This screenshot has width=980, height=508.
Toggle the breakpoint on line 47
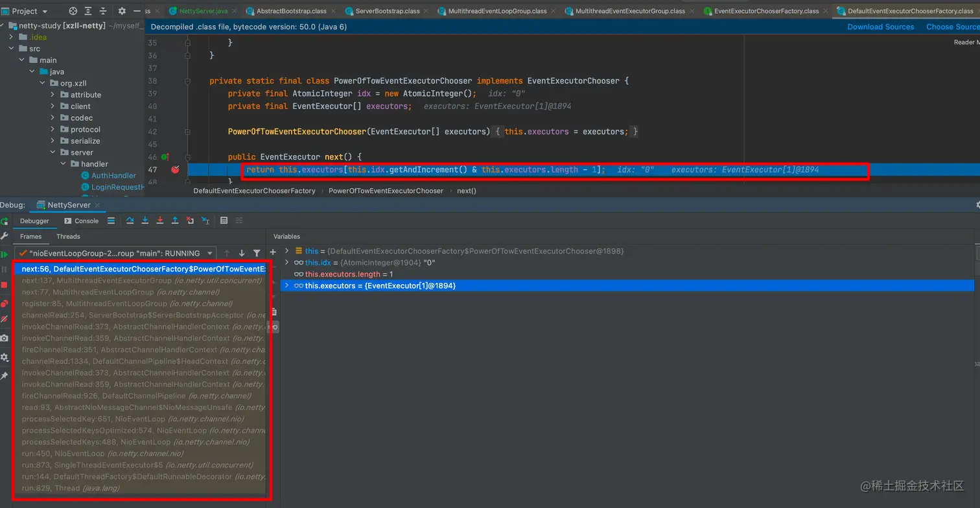tap(175, 170)
